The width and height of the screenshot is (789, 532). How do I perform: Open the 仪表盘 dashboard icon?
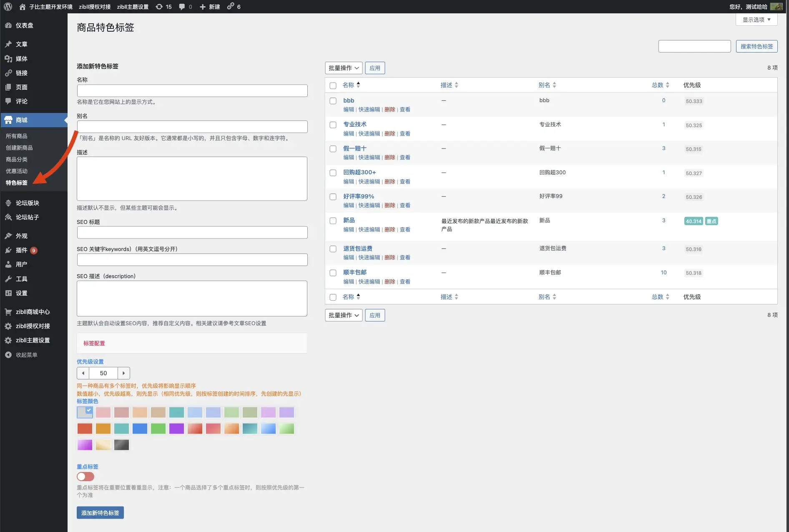click(8, 25)
